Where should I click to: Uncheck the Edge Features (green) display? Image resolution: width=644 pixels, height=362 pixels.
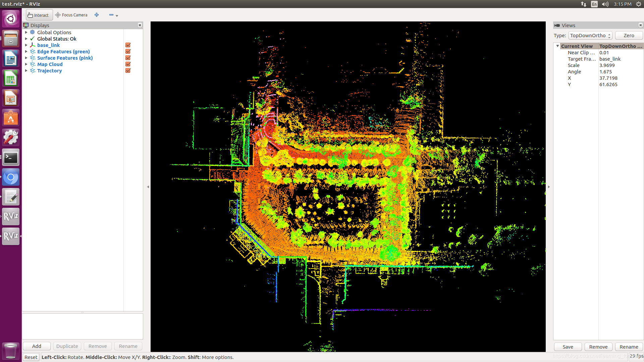[128, 52]
